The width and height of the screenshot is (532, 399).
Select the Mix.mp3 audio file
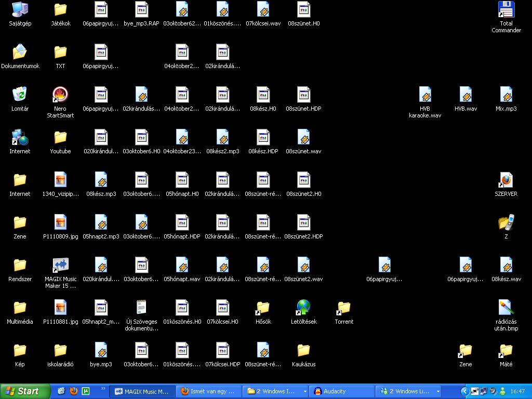coord(506,95)
